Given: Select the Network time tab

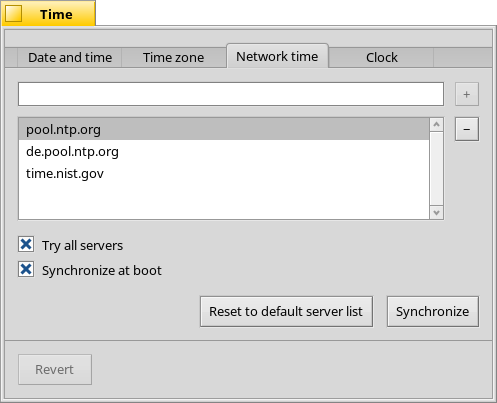Looking at the screenshot, I should (277, 56).
